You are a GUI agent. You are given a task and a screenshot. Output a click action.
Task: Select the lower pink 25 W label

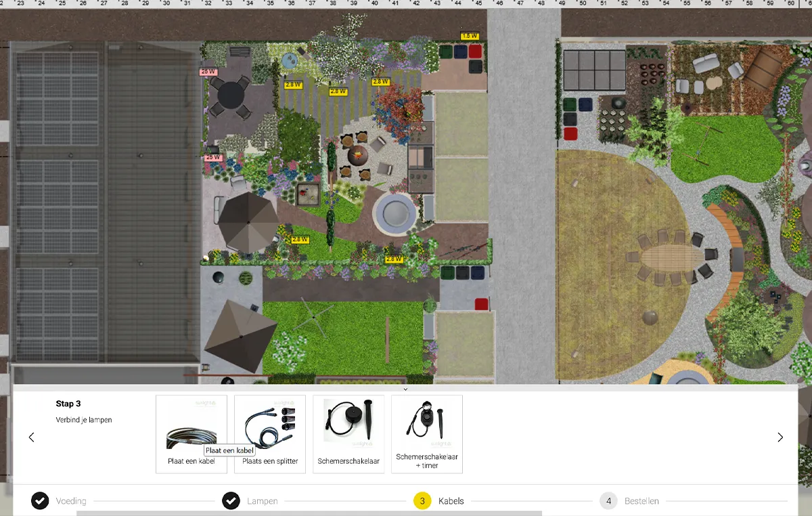click(x=213, y=157)
